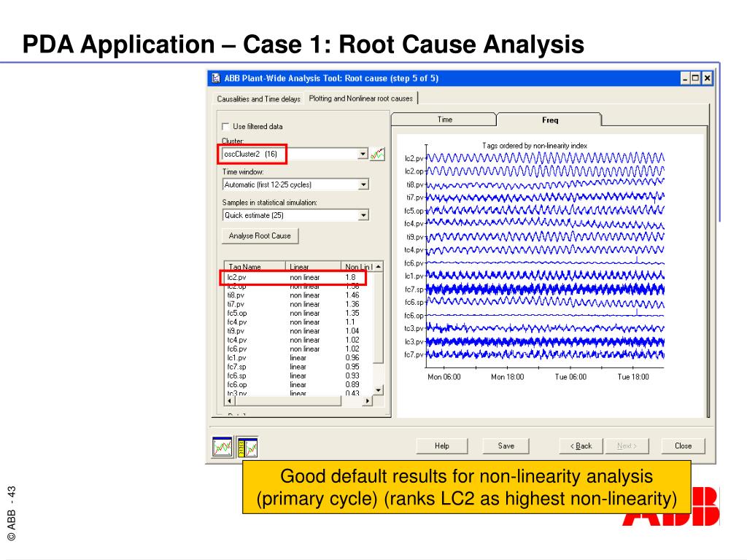
Task: Click the lc2.op trace in the plot
Action: 545,171
